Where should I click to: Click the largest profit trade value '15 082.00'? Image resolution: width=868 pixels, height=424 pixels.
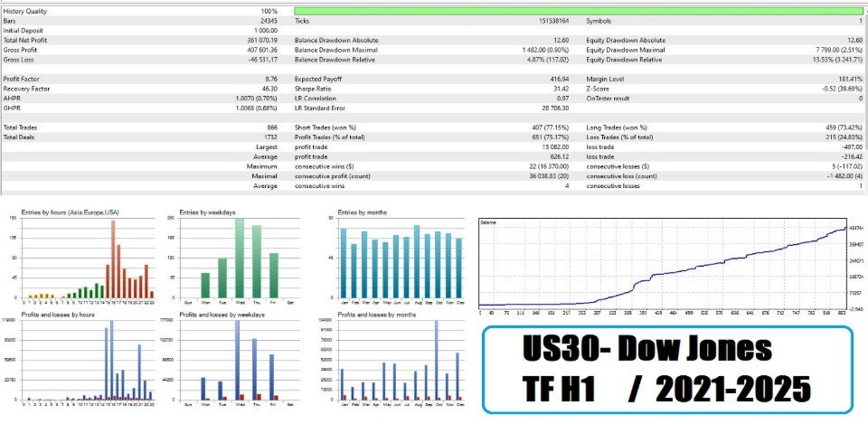pos(557,146)
